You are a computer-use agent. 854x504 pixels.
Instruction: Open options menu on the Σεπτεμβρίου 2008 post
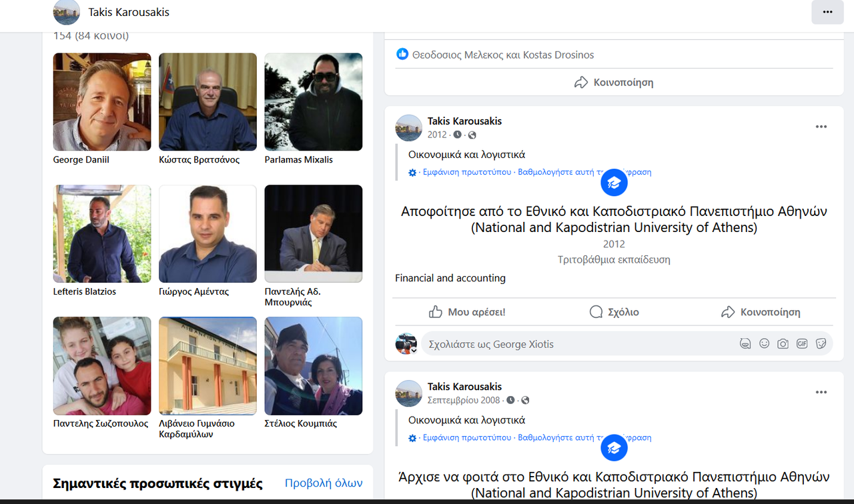(x=821, y=392)
